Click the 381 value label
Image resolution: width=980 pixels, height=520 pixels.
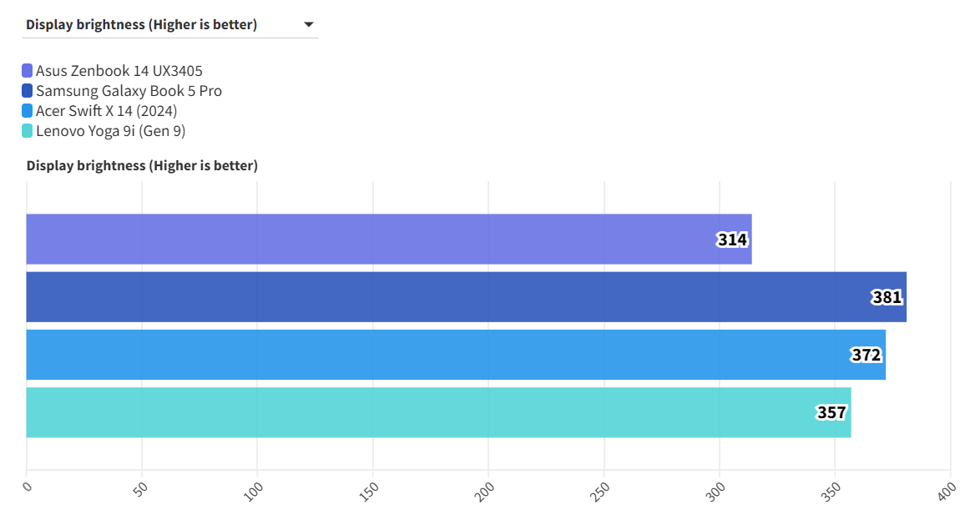pos(887,297)
